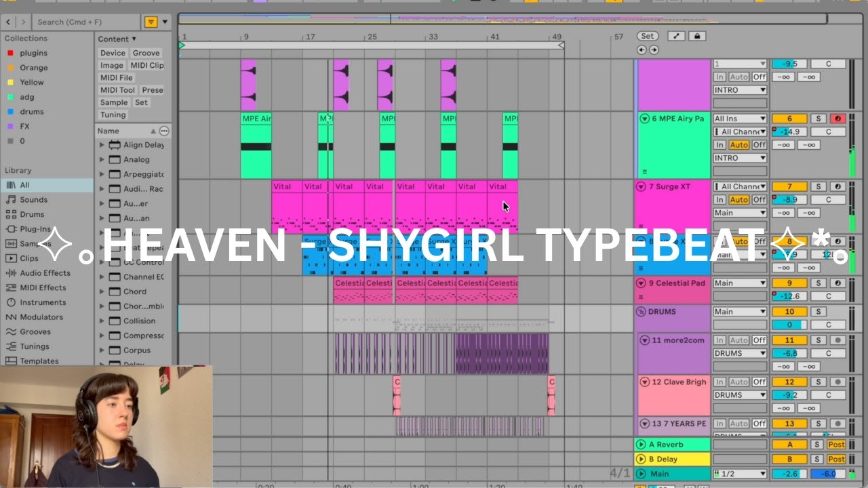Unfold the B Delay return track
Viewport: 868px width, 488px height.
(641, 459)
